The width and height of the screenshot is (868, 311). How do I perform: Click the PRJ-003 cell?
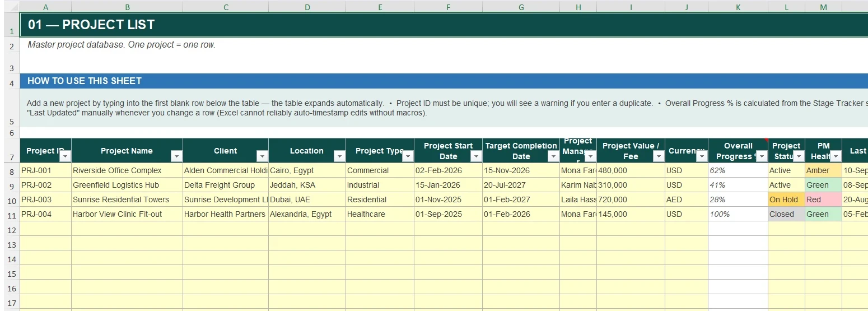click(45, 199)
